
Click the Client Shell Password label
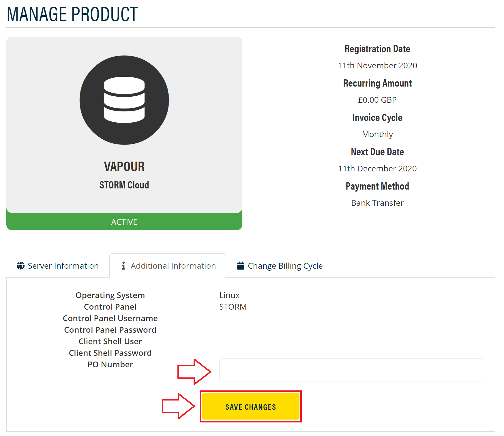point(110,353)
